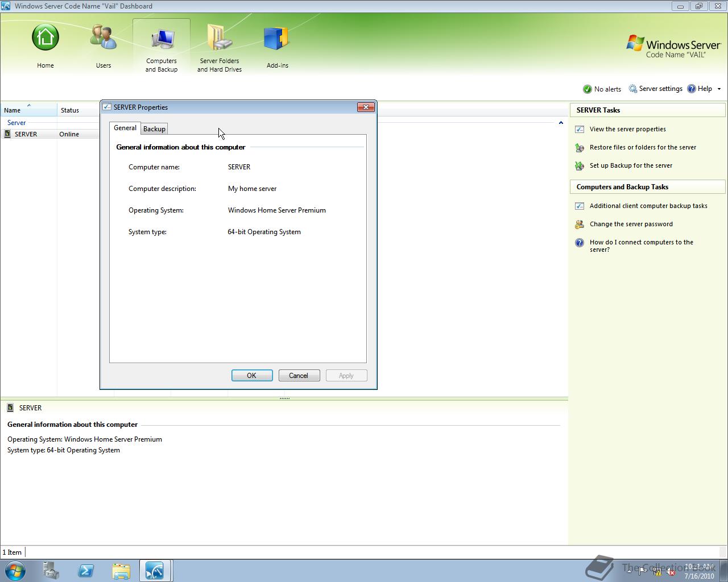Image resolution: width=728 pixels, height=582 pixels.
Task: Click 'My home server' description text
Action: pos(253,189)
